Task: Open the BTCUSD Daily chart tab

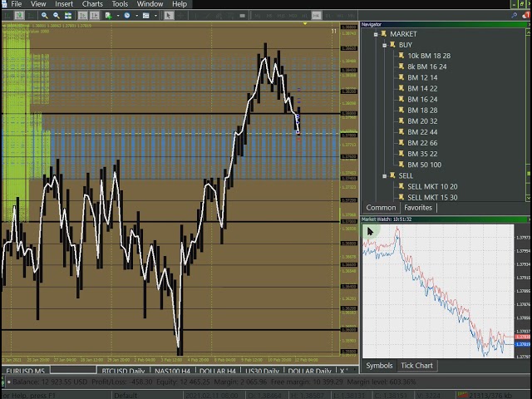Action: click(123, 371)
